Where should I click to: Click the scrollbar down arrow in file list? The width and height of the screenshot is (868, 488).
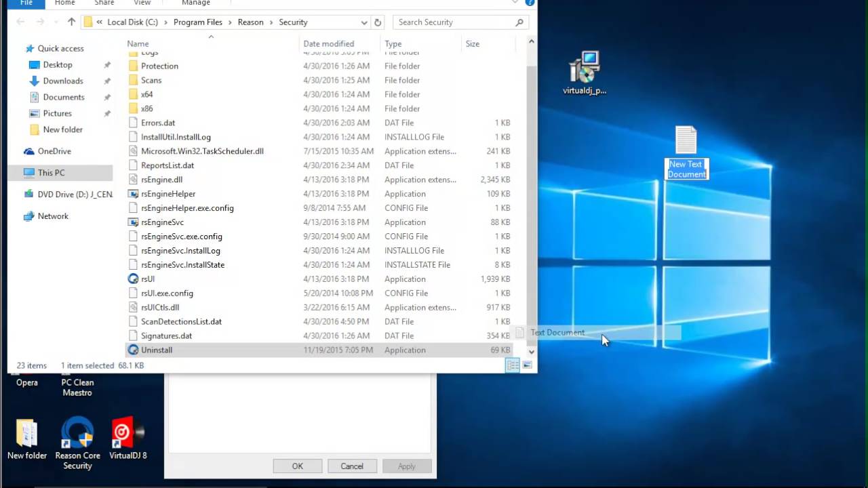point(531,352)
